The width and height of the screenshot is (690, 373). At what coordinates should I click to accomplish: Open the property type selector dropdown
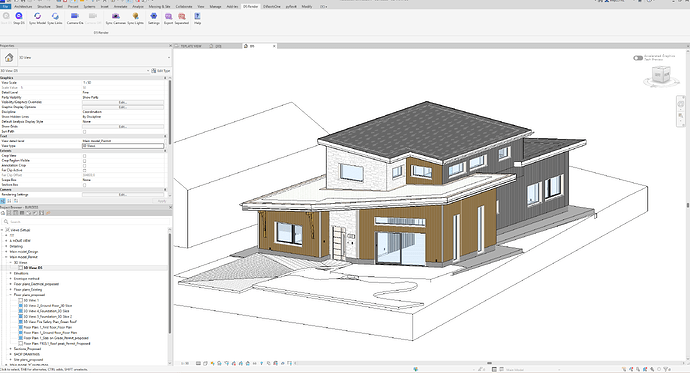pyautogui.click(x=169, y=58)
